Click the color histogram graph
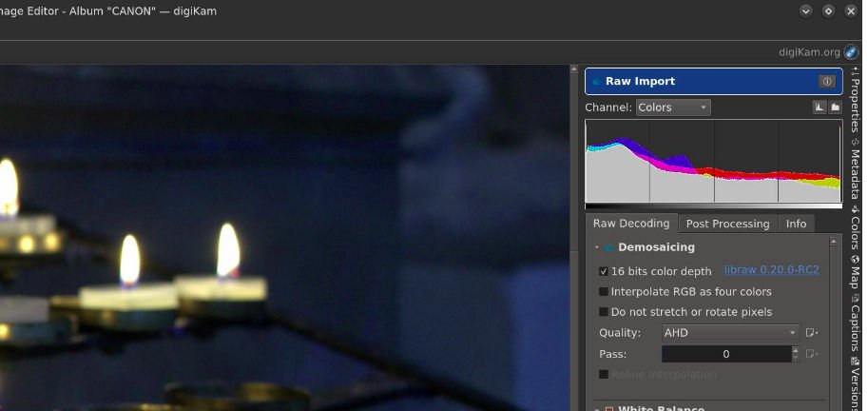This screenshot has width=868, height=411. coord(714,161)
